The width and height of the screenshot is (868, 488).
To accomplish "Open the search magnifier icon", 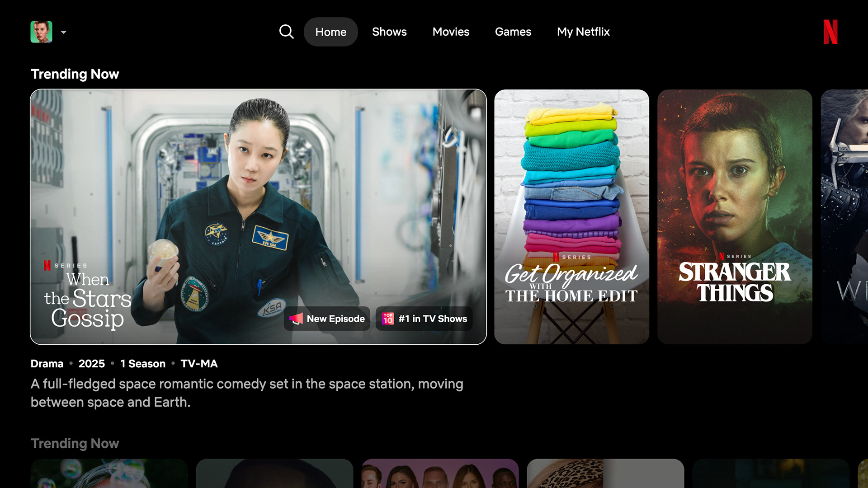I will 286,32.
